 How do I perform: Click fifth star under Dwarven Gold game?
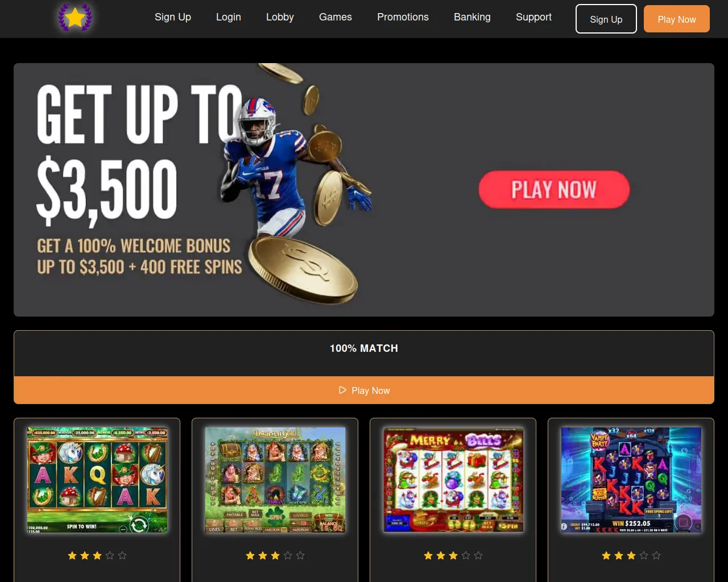coord(300,555)
